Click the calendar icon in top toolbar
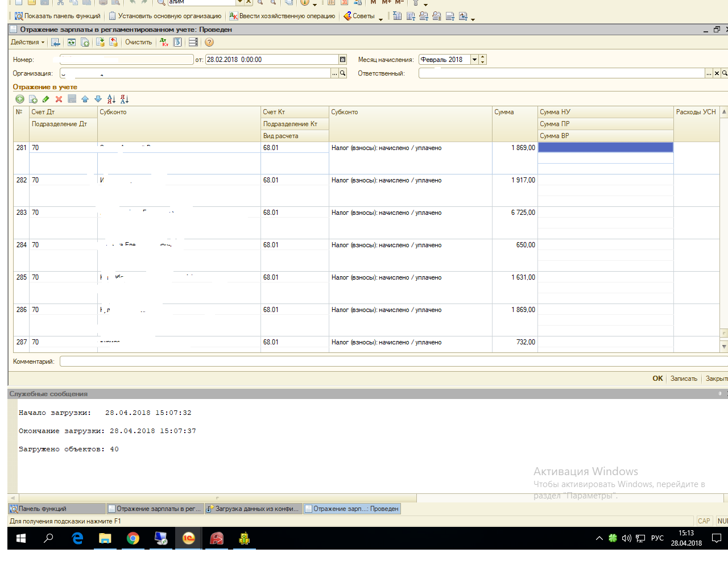728x582 pixels. click(x=344, y=2)
